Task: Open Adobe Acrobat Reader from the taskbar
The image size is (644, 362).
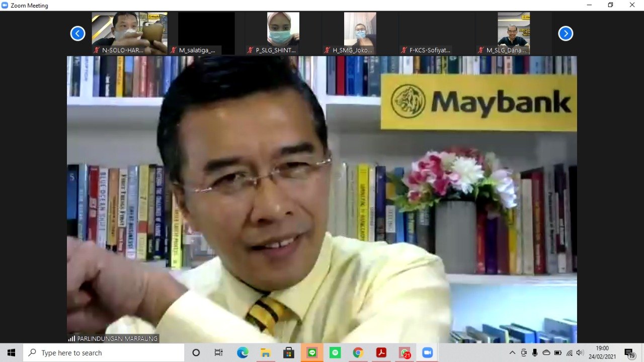Action: (x=381, y=352)
